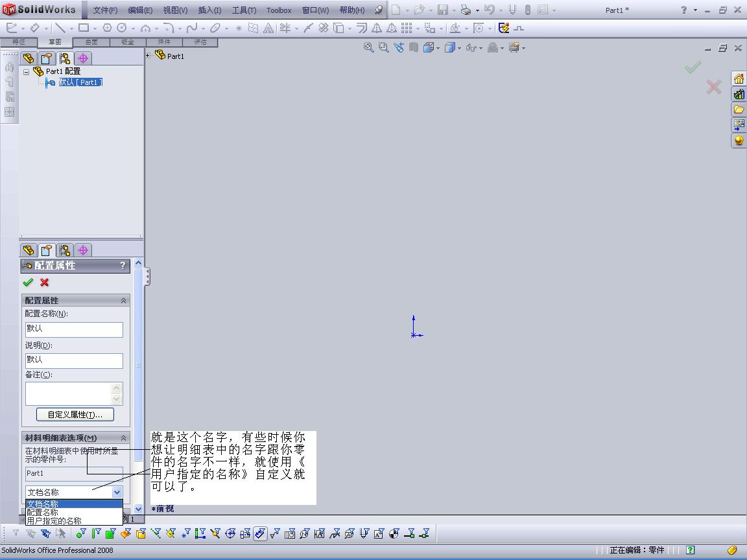Select the Line sketch tool
The image size is (747, 560).
coord(60,28)
